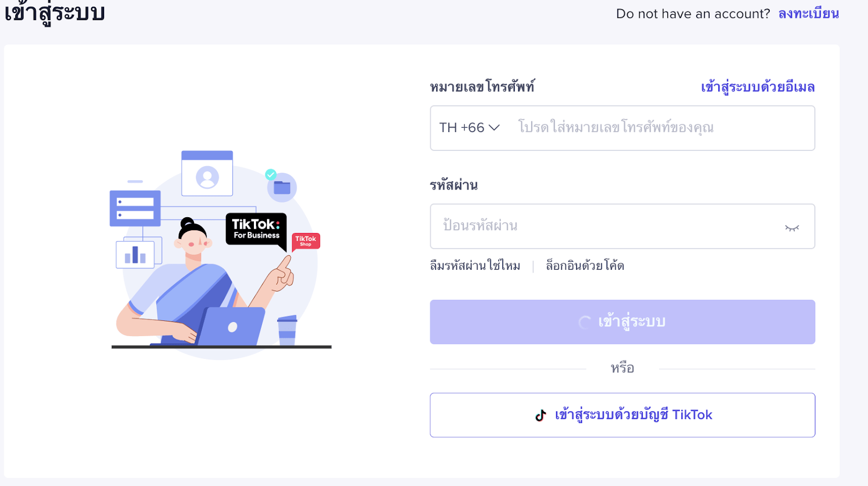Click the TikTok logo icon in the bottom button

(540, 415)
